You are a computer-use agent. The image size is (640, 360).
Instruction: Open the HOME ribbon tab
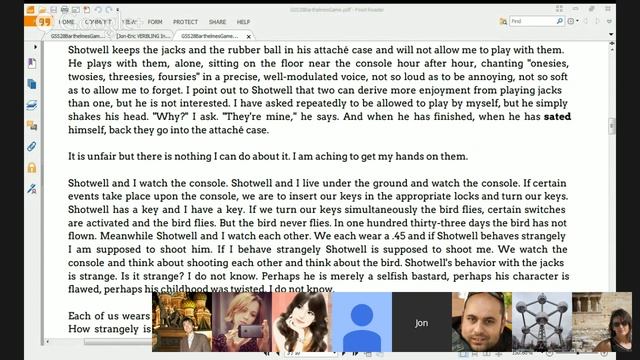pos(67,22)
